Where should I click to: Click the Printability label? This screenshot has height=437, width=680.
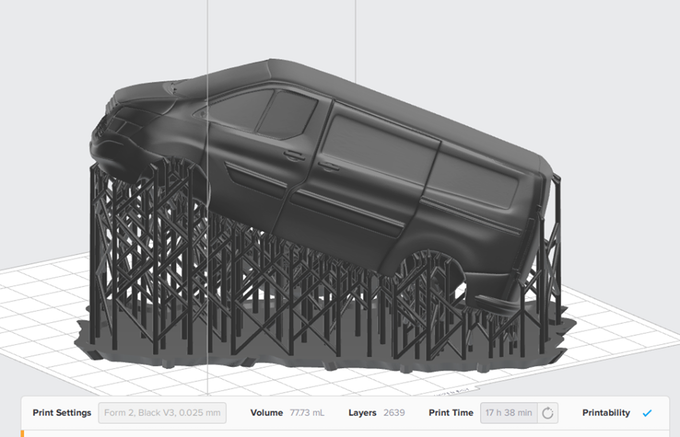(x=606, y=413)
